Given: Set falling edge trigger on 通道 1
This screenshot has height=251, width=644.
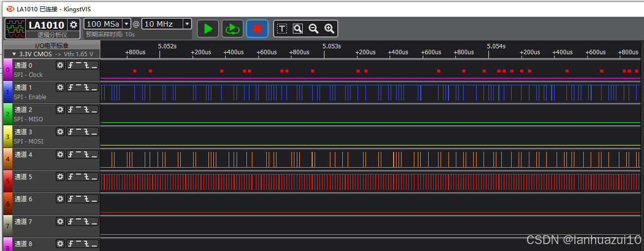Looking at the screenshot, I should pyautogui.click(x=86, y=87).
